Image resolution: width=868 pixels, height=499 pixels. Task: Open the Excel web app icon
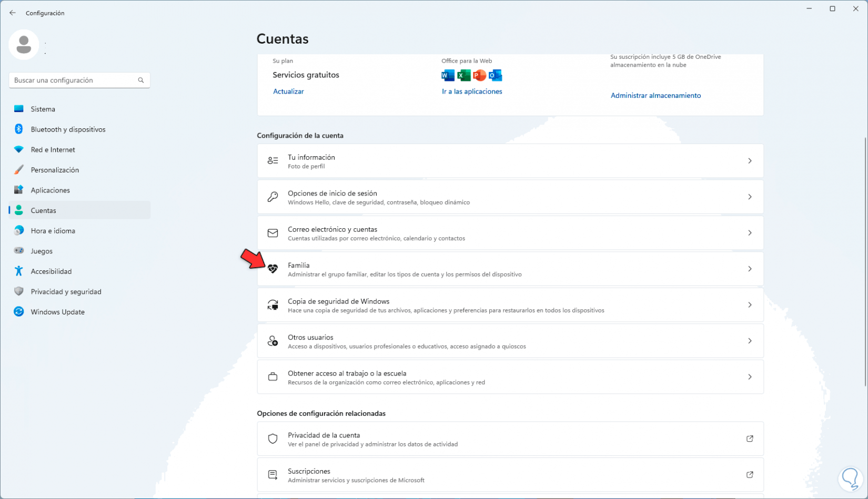tap(463, 76)
